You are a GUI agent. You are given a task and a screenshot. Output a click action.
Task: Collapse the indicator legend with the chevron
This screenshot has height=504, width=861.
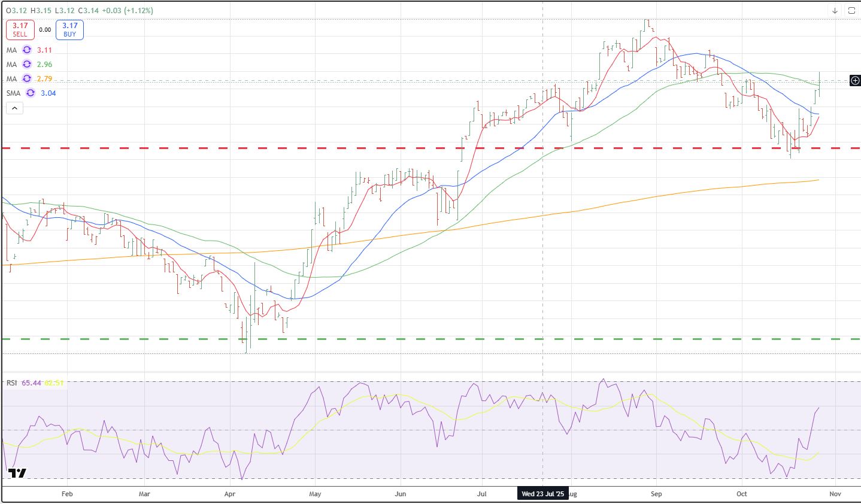(x=15, y=108)
